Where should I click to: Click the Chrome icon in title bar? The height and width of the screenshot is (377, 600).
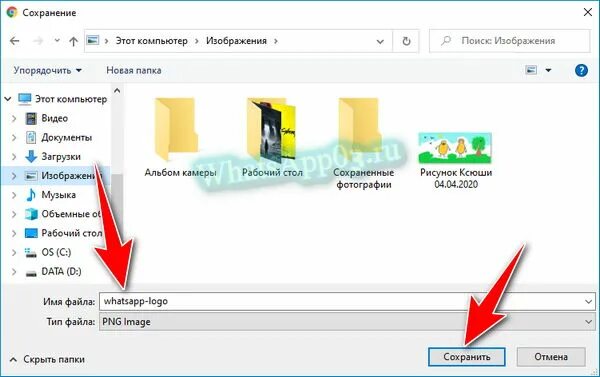pos(12,12)
